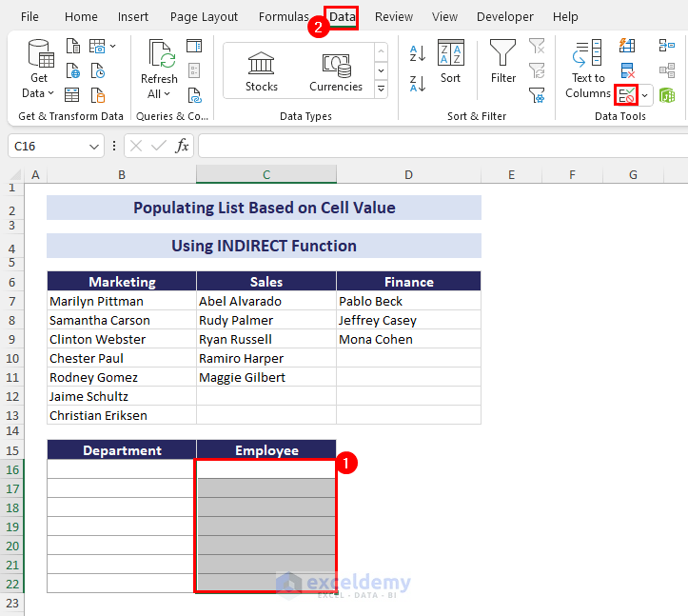Click the Advanced filter icon
The image size is (688, 616).
(x=537, y=95)
